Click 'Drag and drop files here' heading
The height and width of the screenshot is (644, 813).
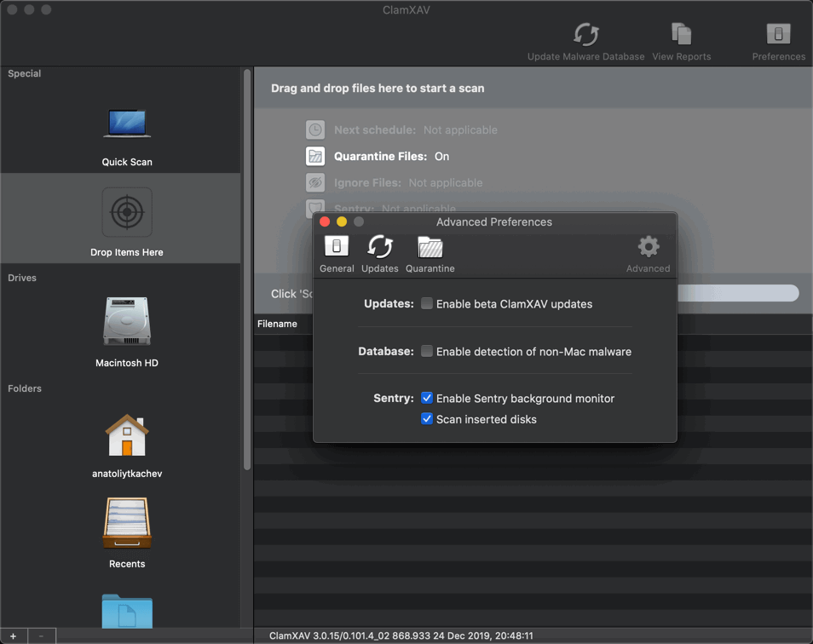pyautogui.click(x=378, y=88)
